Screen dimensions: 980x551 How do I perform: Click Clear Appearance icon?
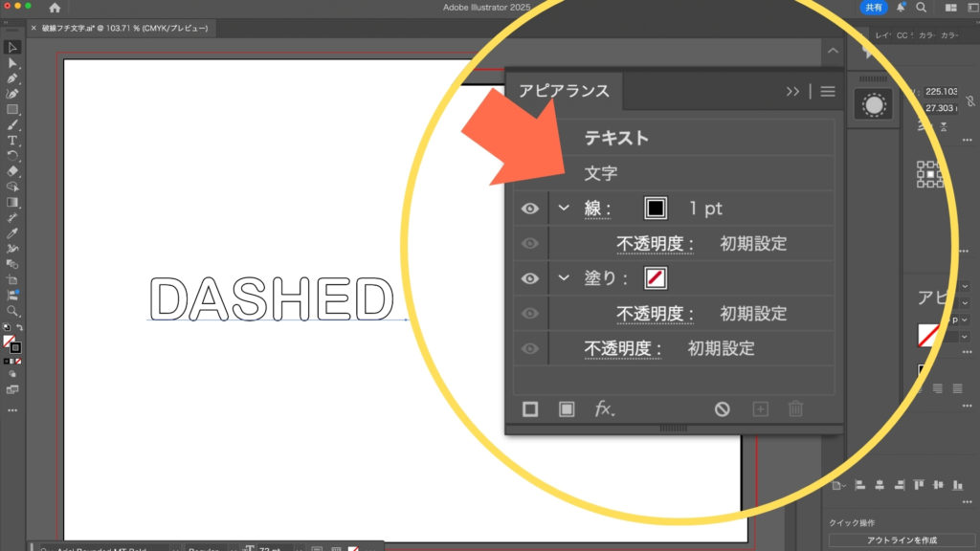click(723, 409)
